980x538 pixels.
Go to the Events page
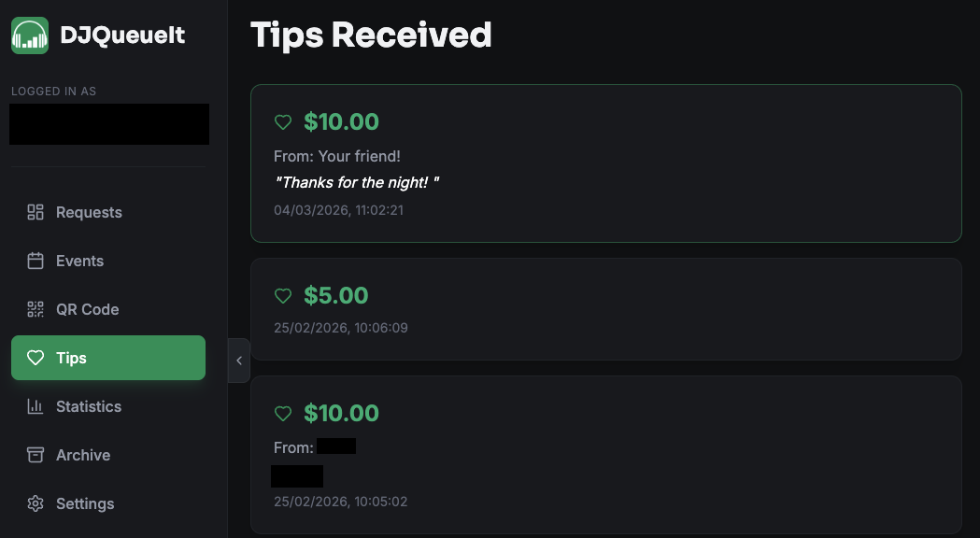(x=79, y=261)
